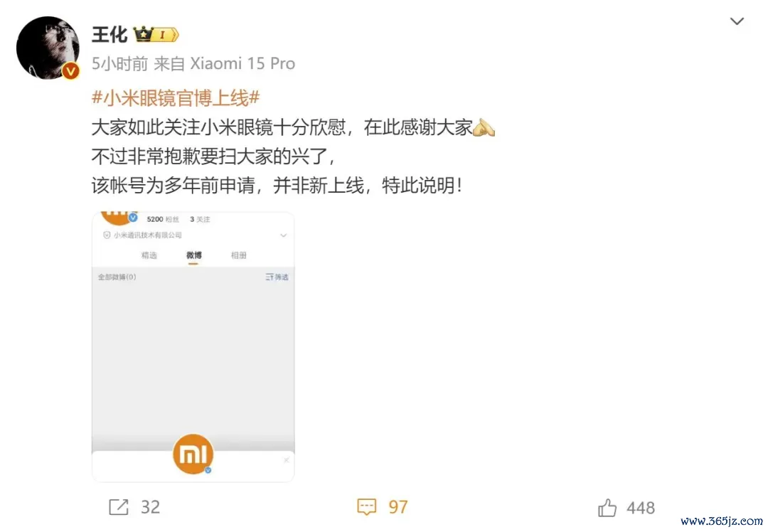Viewport: 768px width, 532px height.
Task: Like the post with thumbs-up icon
Action: click(607, 508)
